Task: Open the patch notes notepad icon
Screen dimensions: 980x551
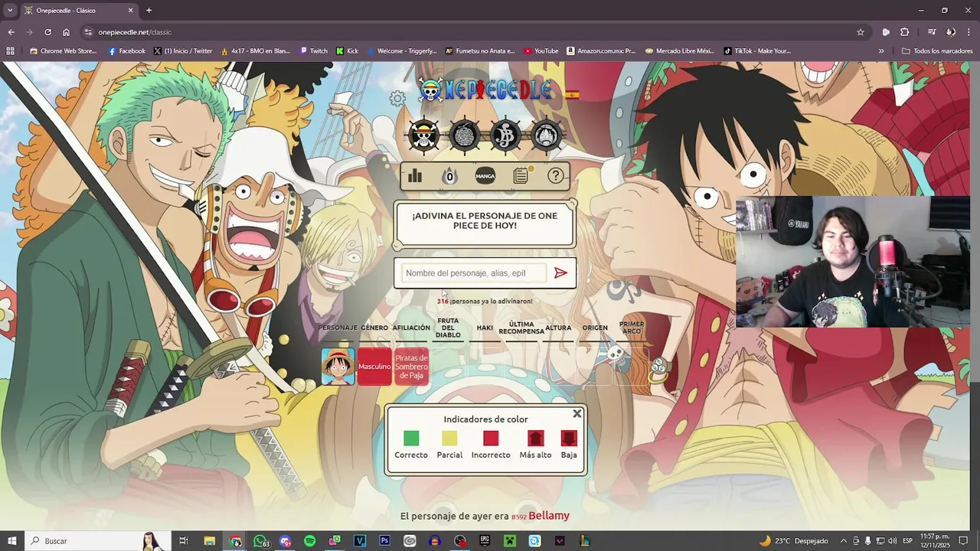Action: click(x=521, y=176)
